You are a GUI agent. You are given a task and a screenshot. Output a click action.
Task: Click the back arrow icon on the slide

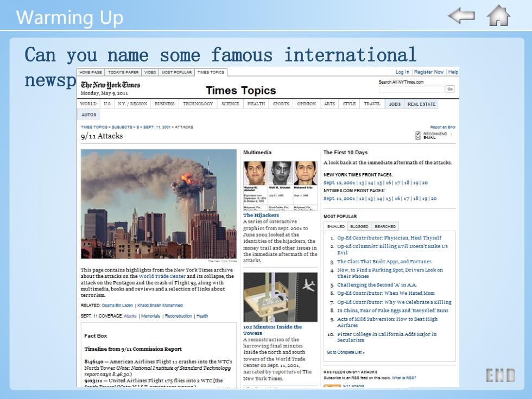tap(461, 16)
